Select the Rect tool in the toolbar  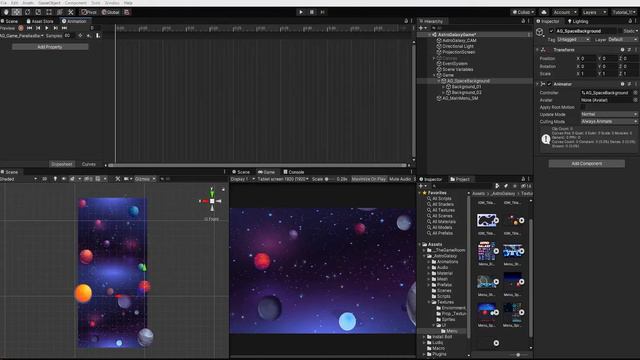pyautogui.click(x=49, y=12)
